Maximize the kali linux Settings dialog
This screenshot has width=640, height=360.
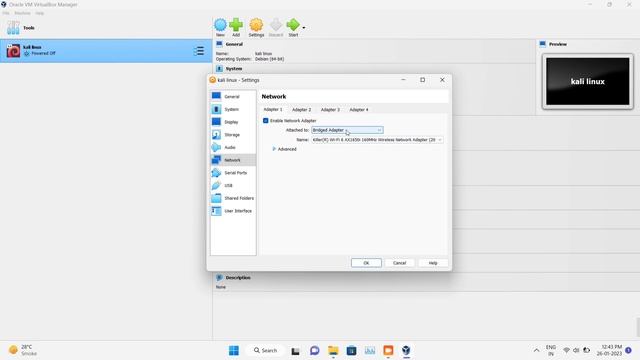pos(422,80)
